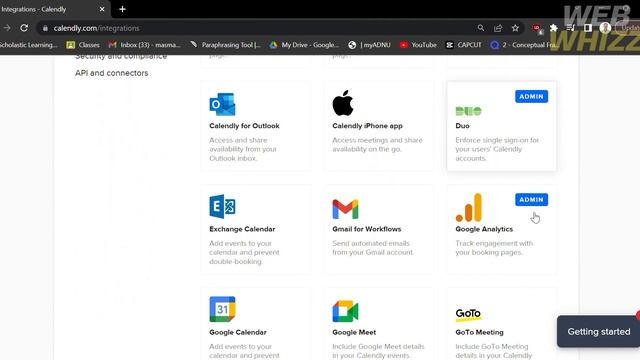The height and width of the screenshot is (360, 640).
Task: Click the ADMIN badge on Duo card
Action: [531, 96]
